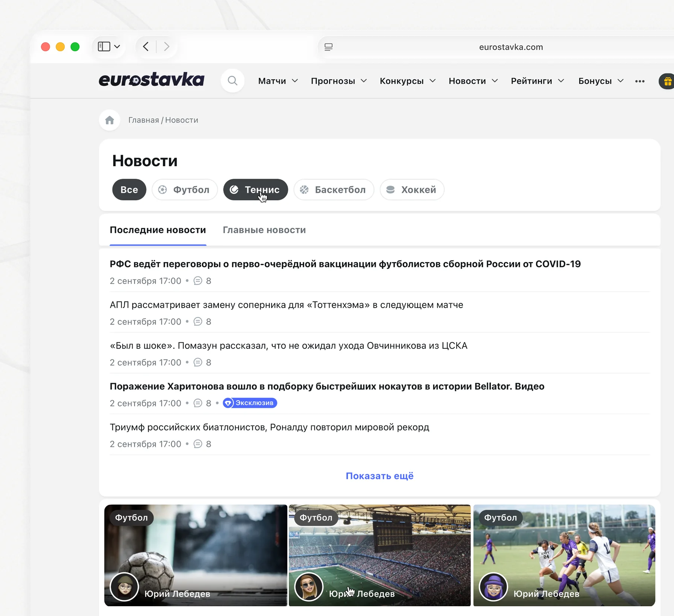674x616 pixels.
Task: Click the eurostavka.com address bar
Action: coord(511,47)
